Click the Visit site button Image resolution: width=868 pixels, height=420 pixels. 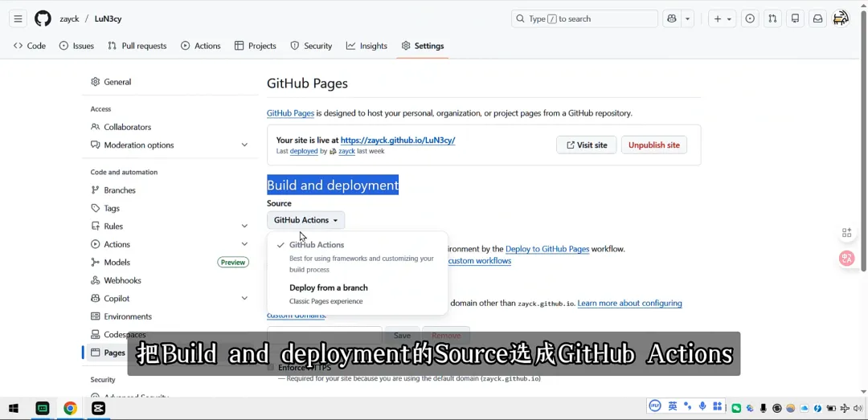(586, 145)
